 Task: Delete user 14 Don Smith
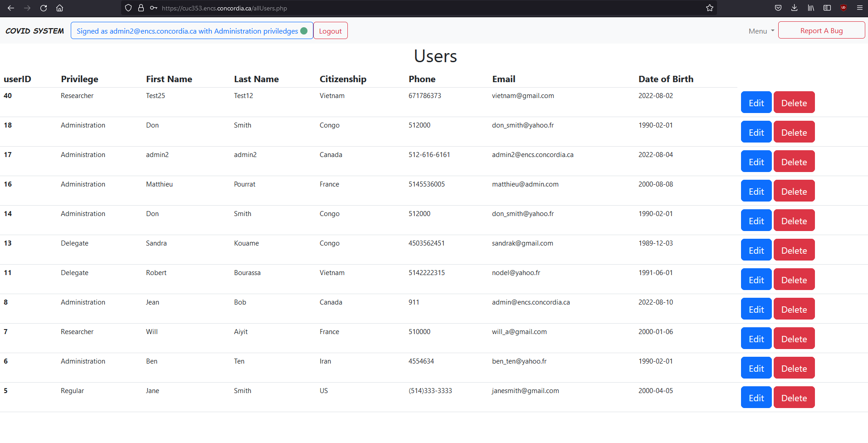coord(794,221)
